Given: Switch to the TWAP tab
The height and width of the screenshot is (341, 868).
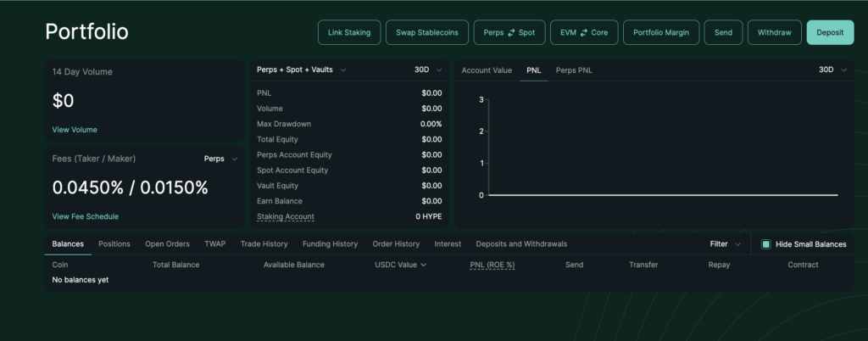Looking at the screenshot, I should tap(215, 244).
